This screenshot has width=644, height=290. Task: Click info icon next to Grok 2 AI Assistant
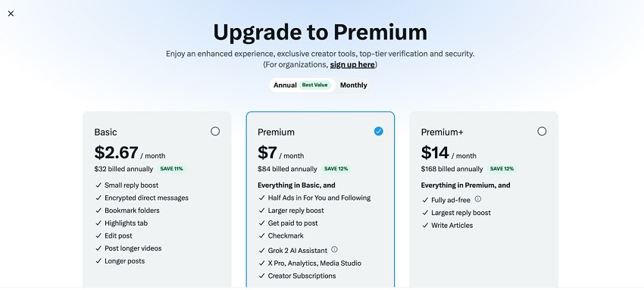[x=334, y=249]
